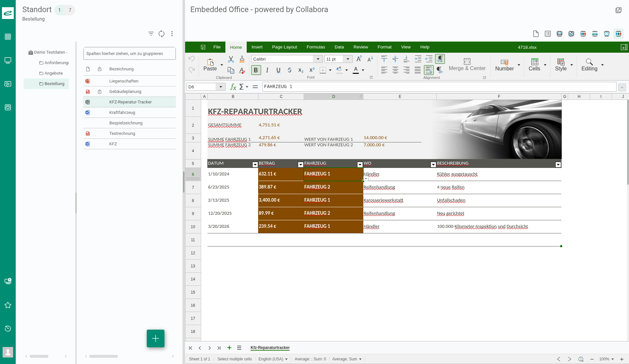Click the refresh icon above document list
629x364 pixels.
162,34
